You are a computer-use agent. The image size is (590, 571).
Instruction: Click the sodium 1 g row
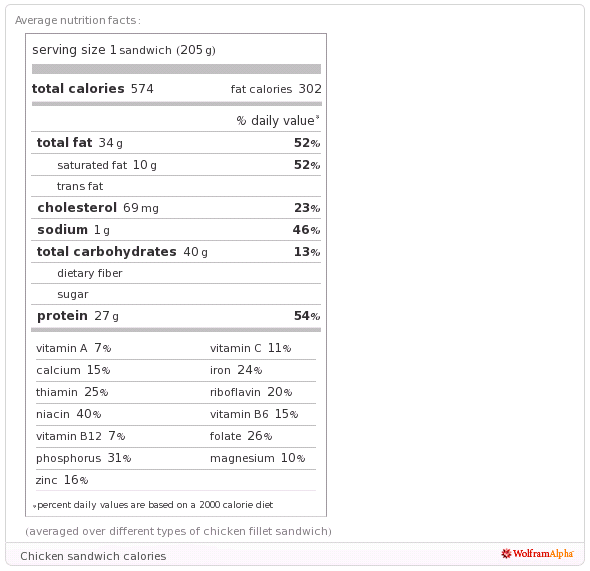(176, 229)
